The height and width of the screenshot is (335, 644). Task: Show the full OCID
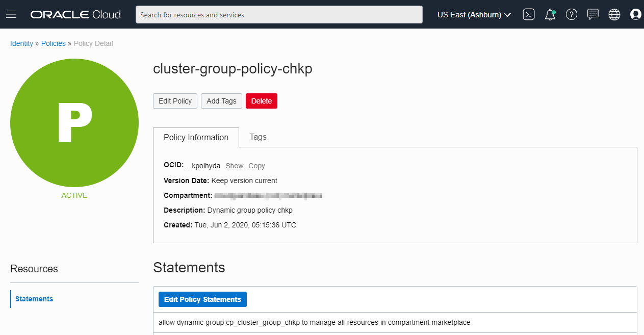235,166
